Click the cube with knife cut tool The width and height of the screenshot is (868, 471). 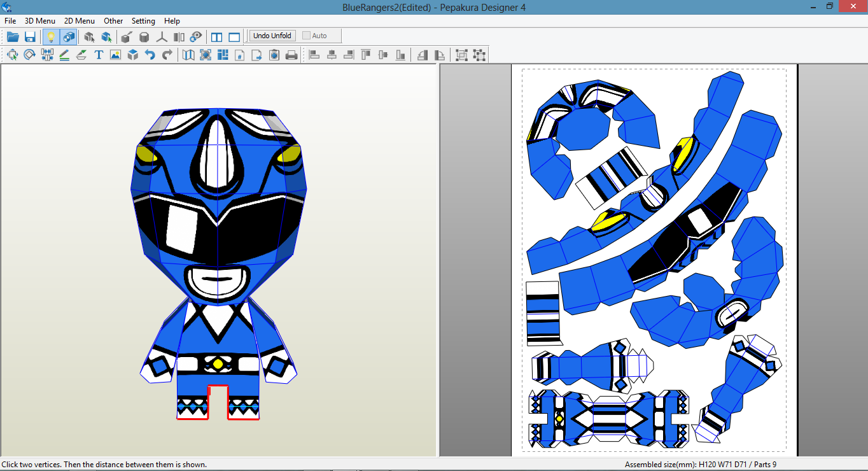coord(127,36)
